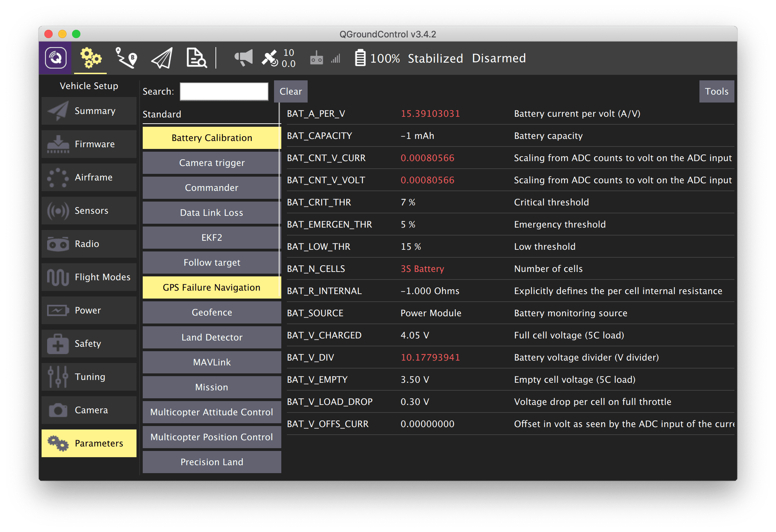Open the Sensors setup page

tap(89, 211)
